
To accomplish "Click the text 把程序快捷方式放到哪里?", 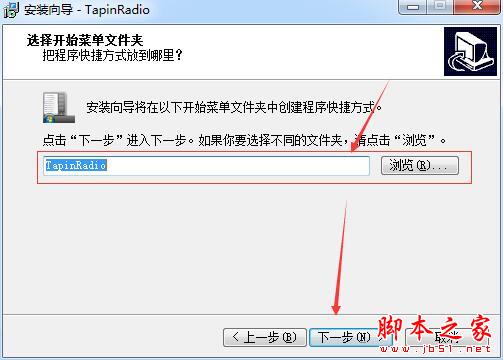I will point(113,55).
